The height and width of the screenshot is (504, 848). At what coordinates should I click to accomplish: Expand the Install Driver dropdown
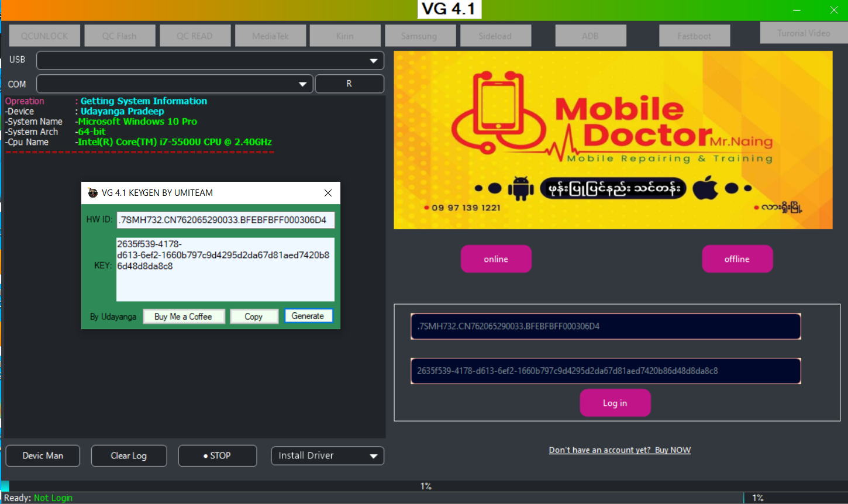tap(328, 455)
